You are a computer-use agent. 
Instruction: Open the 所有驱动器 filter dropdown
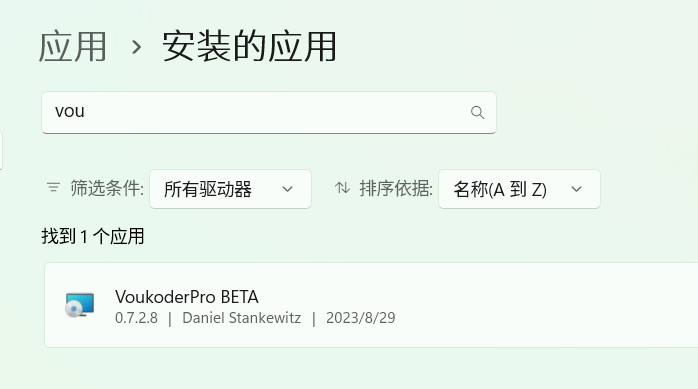[x=230, y=189]
